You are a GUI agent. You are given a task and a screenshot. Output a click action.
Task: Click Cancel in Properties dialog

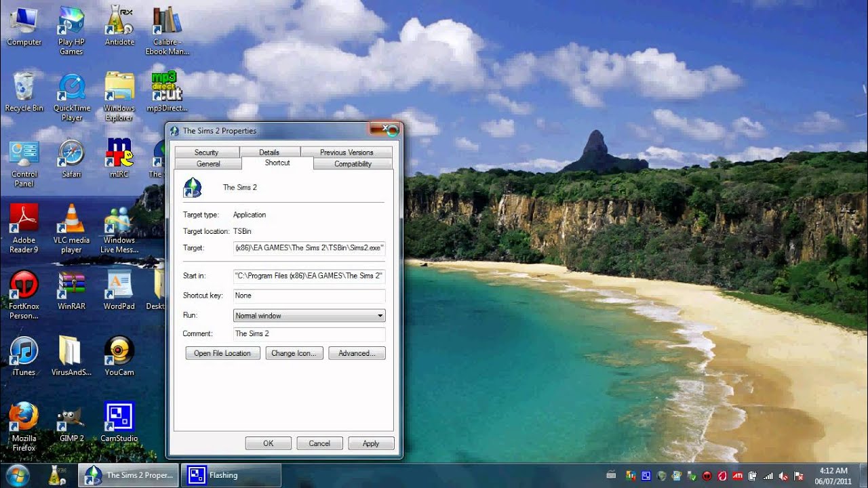(x=319, y=443)
